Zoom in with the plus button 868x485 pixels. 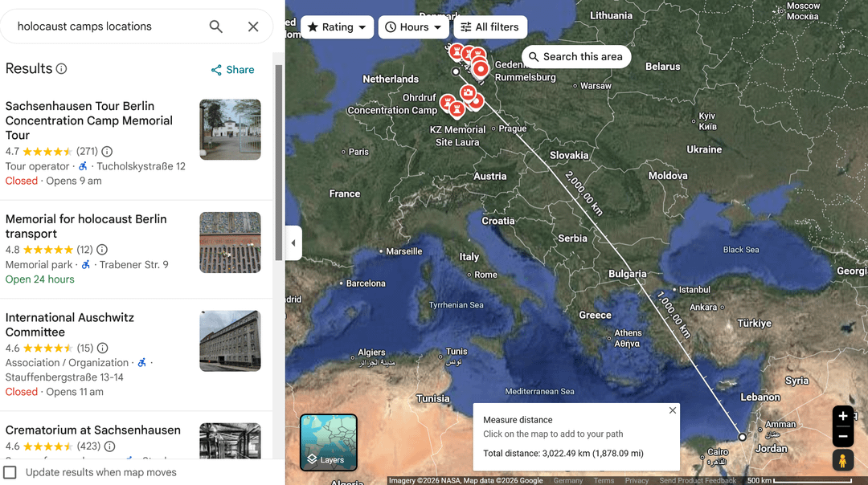click(x=842, y=416)
